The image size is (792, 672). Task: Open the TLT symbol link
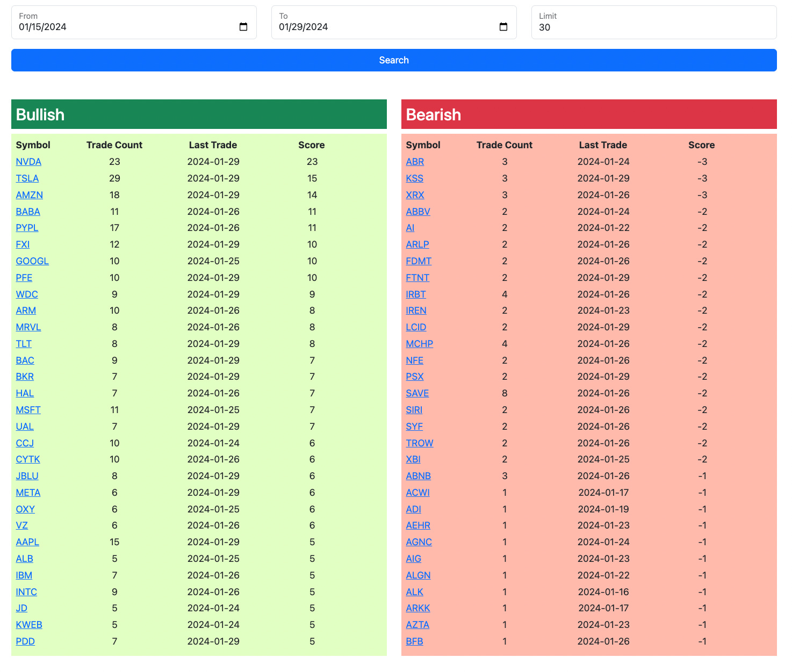24,344
